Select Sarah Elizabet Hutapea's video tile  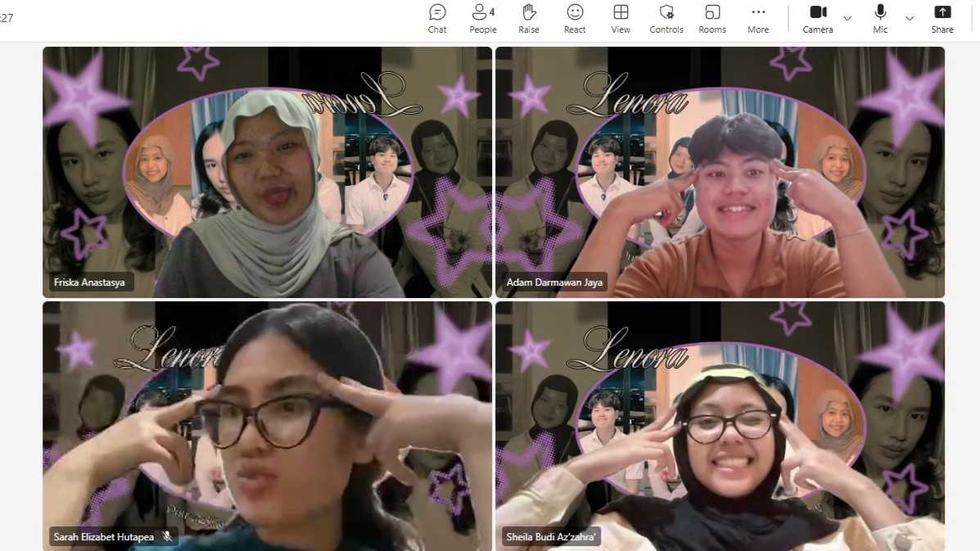pyautogui.click(x=268, y=426)
